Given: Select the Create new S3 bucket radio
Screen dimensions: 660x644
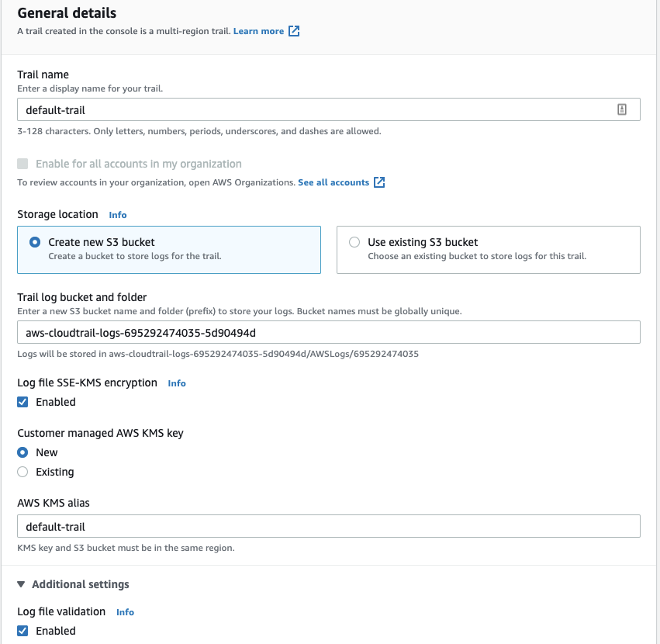Looking at the screenshot, I should [x=35, y=242].
